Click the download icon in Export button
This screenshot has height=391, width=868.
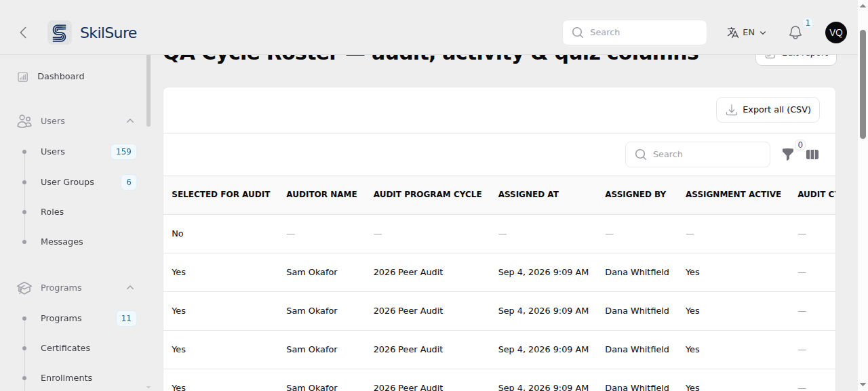(x=732, y=110)
